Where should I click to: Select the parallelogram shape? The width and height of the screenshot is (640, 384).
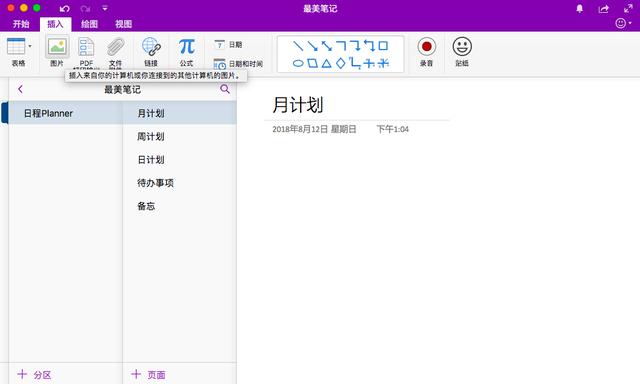coord(312,63)
